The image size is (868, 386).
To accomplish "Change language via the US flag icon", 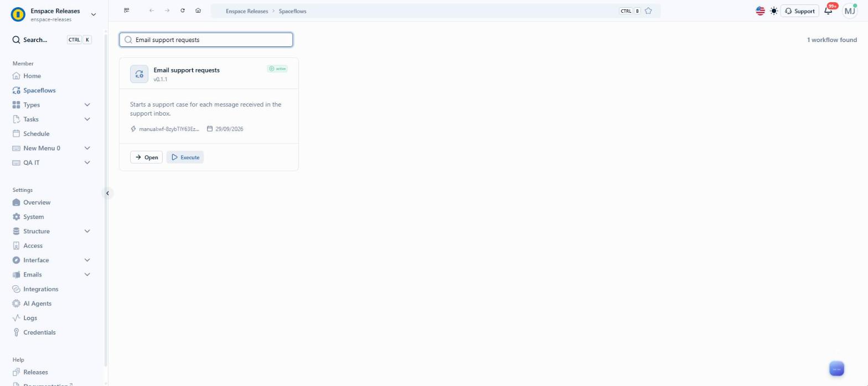I will click(x=760, y=11).
